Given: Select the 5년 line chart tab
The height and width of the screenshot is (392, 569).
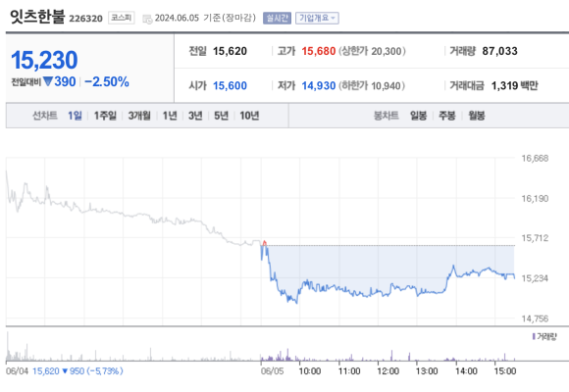Looking at the screenshot, I should click(x=221, y=116).
